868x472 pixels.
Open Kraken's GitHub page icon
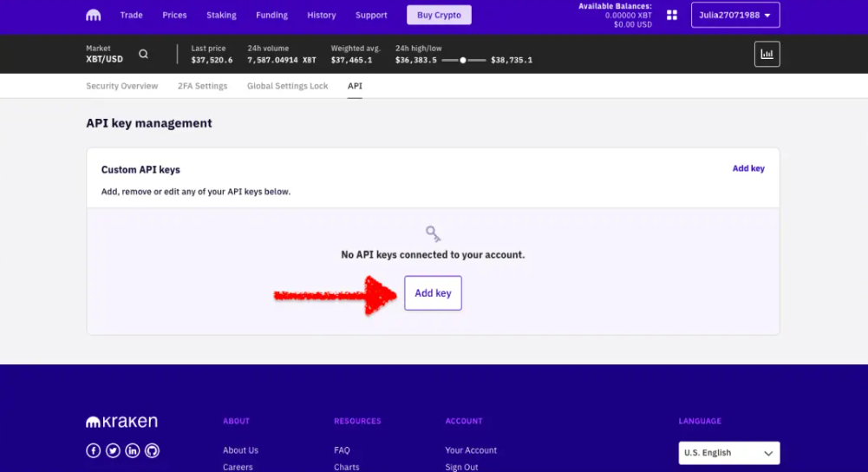point(153,450)
